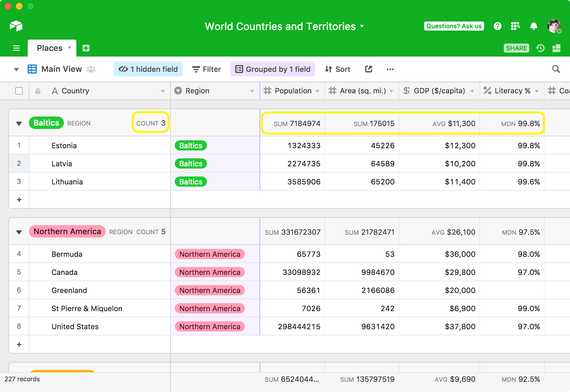Click the Questions? Ask us button

click(454, 26)
